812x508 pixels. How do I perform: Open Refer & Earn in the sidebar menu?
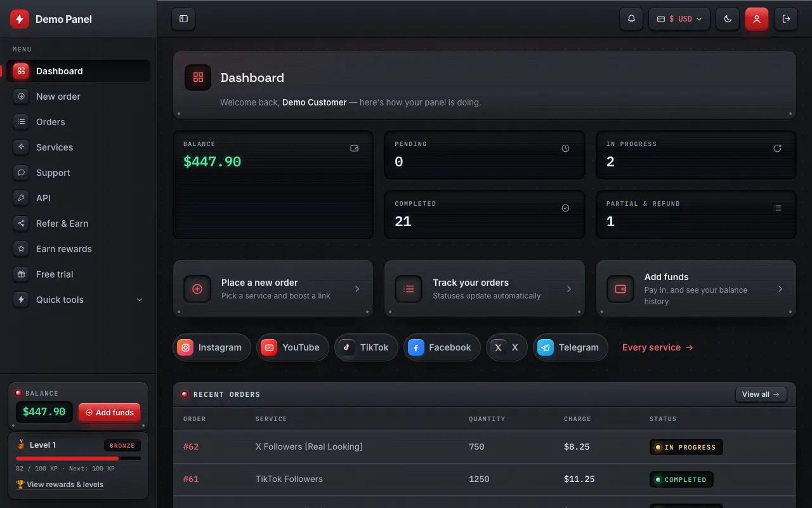79,224
